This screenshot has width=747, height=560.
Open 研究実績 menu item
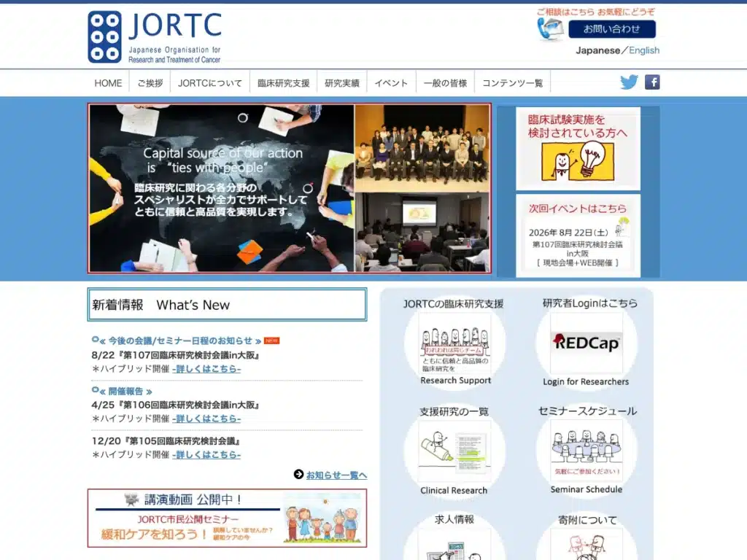tap(342, 83)
